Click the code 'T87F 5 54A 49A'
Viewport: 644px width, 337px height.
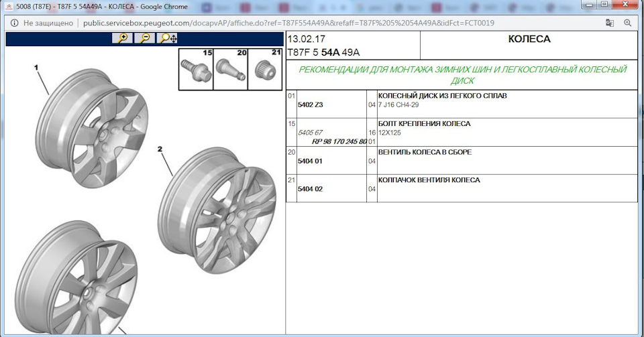point(323,52)
